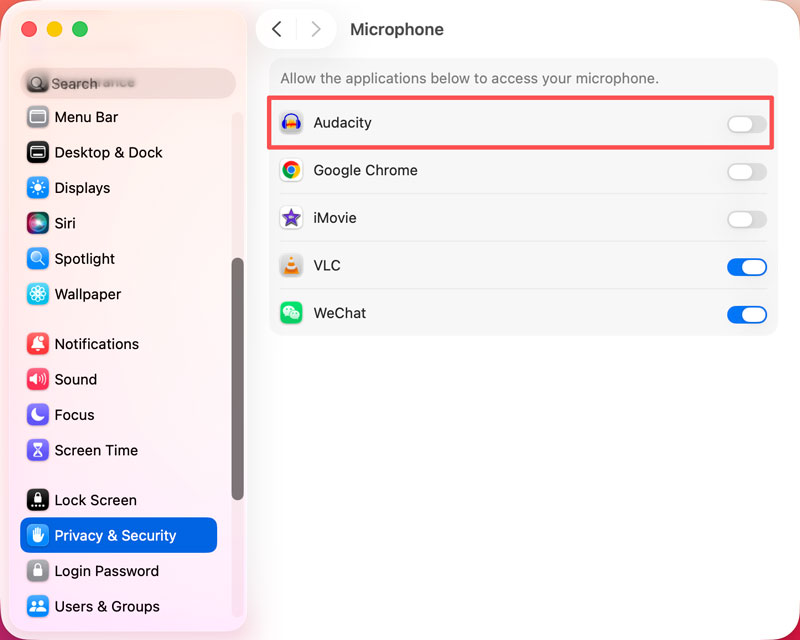
Task: Open Users & Groups settings
Action: pos(106,606)
